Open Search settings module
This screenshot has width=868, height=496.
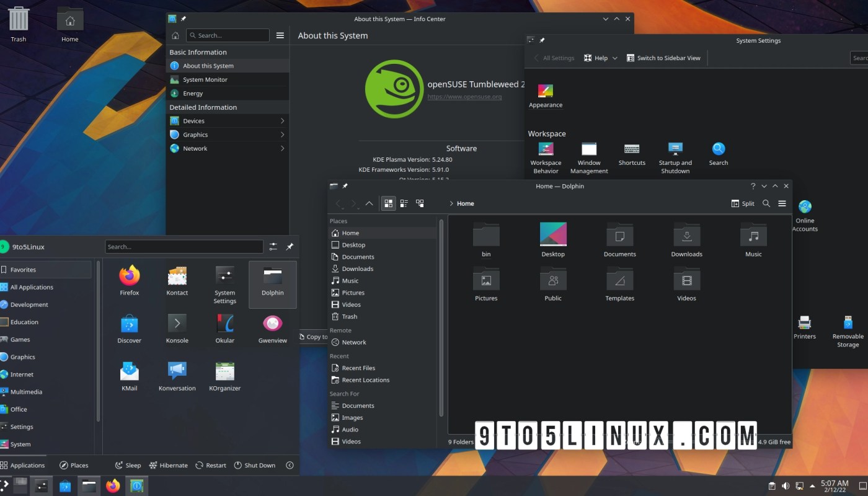click(x=719, y=154)
